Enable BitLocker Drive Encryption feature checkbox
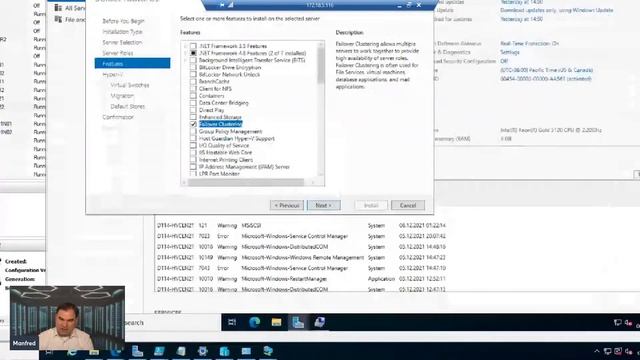640x360 pixels. (x=193, y=67)
